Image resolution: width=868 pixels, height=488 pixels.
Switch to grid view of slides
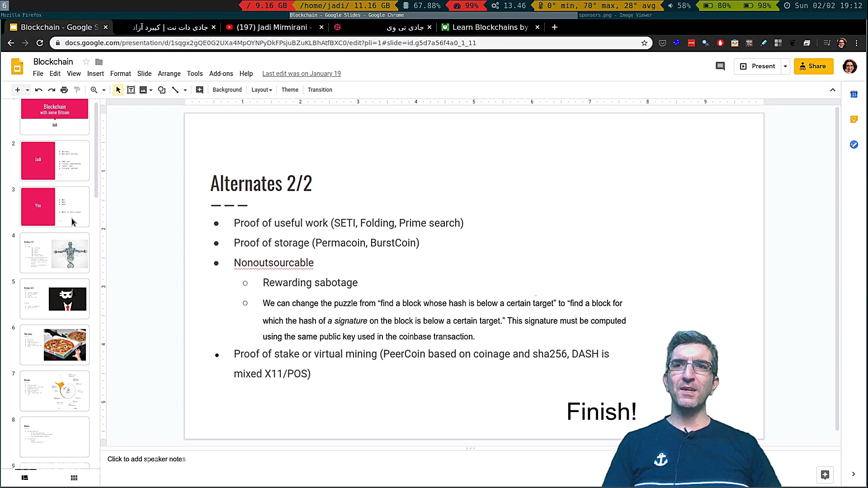pyautogui.click(x=74, y=478)
